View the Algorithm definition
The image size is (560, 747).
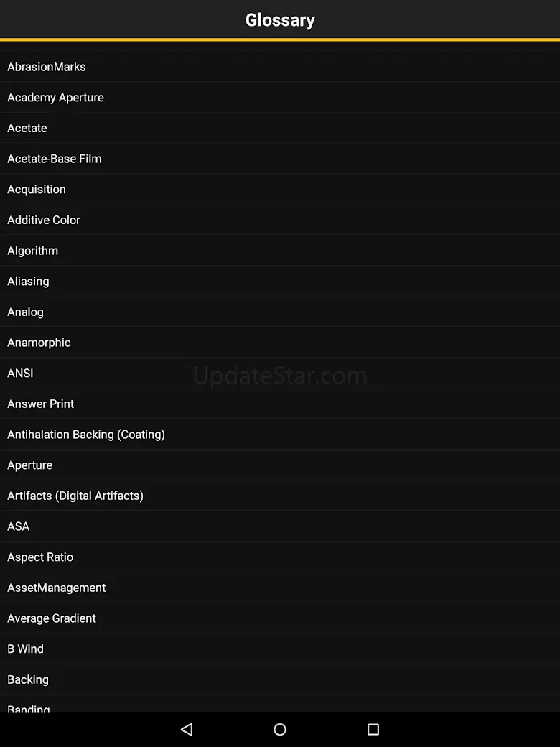pyautogui.click(x=280, y=251)
